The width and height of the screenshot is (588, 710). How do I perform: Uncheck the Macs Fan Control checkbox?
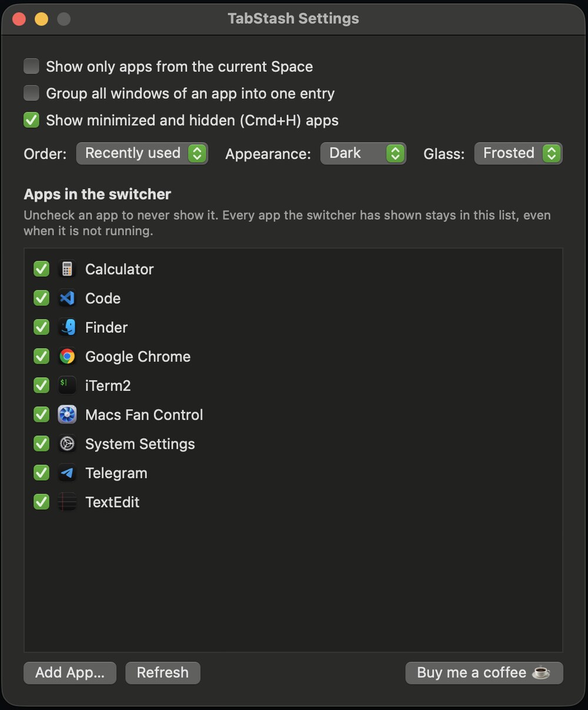coord(41,414)
